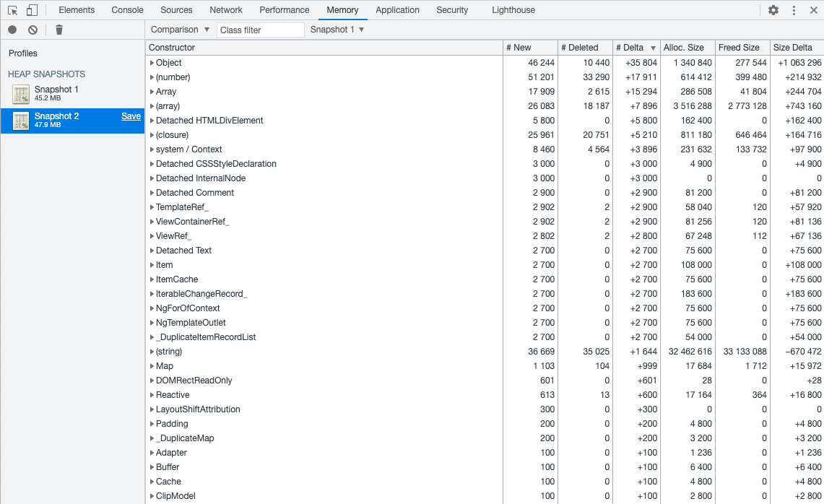This screenshot has width=824, height=504.
Task: Expand the Object constructor row
Action: [152, 63]
